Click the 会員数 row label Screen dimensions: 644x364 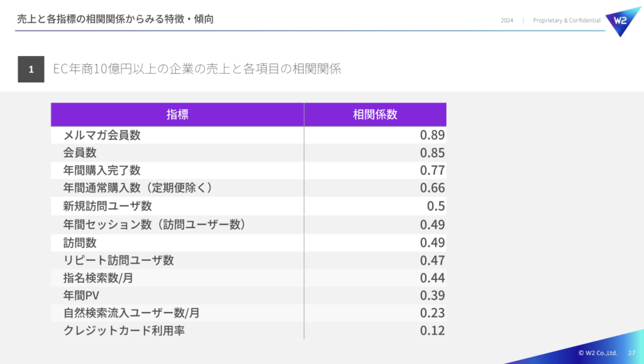click(80, 153)
